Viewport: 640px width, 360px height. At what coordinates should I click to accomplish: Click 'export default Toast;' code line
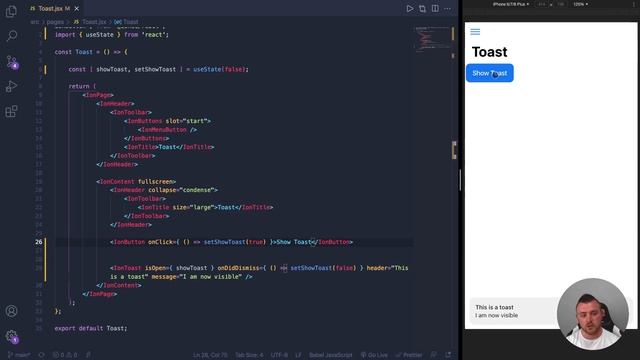tap(91, 328)
